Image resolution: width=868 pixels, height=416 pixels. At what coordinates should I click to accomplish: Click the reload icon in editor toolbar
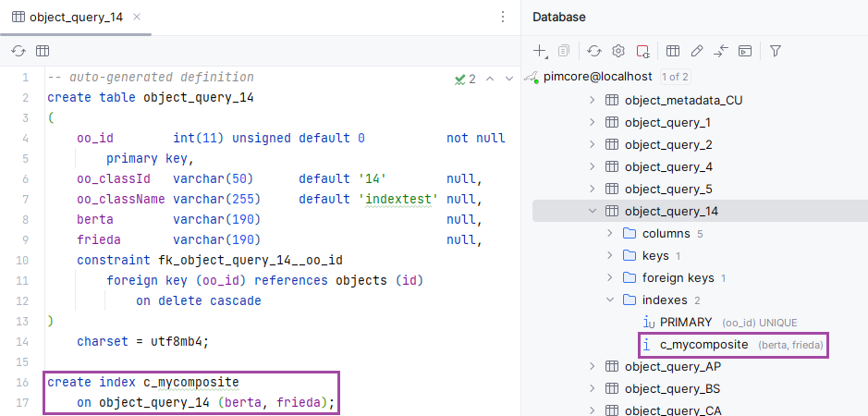pyautogui.click(x=18, y=51)
